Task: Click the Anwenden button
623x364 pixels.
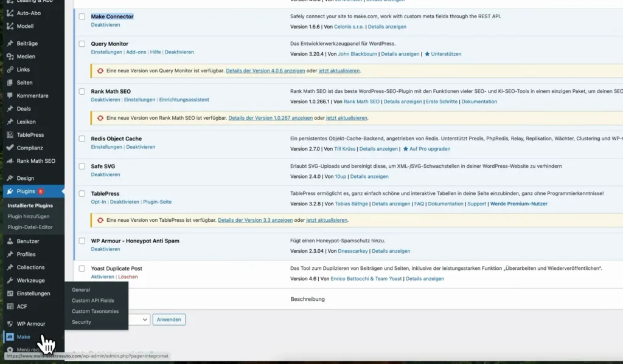Action: pyautogui.click(x=169, y=320)
